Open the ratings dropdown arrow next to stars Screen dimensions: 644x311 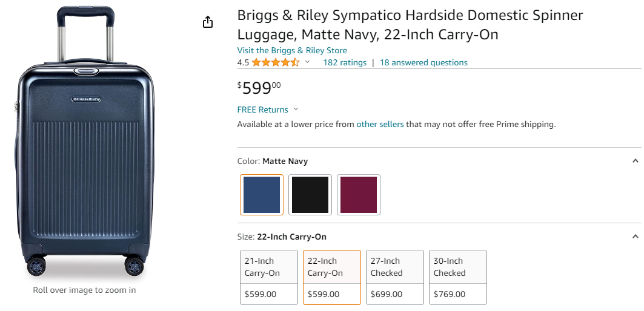307,62
